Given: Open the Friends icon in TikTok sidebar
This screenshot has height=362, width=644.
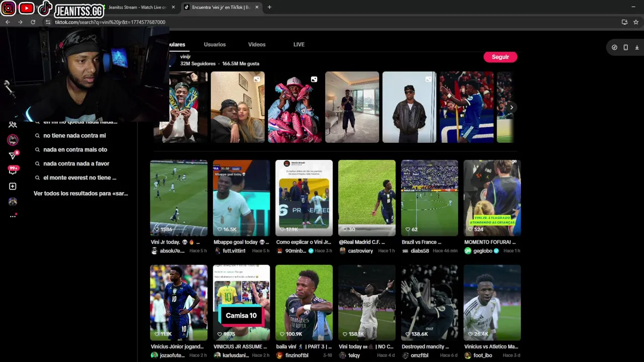Looking at the screenshot, I should coord(13,125).
